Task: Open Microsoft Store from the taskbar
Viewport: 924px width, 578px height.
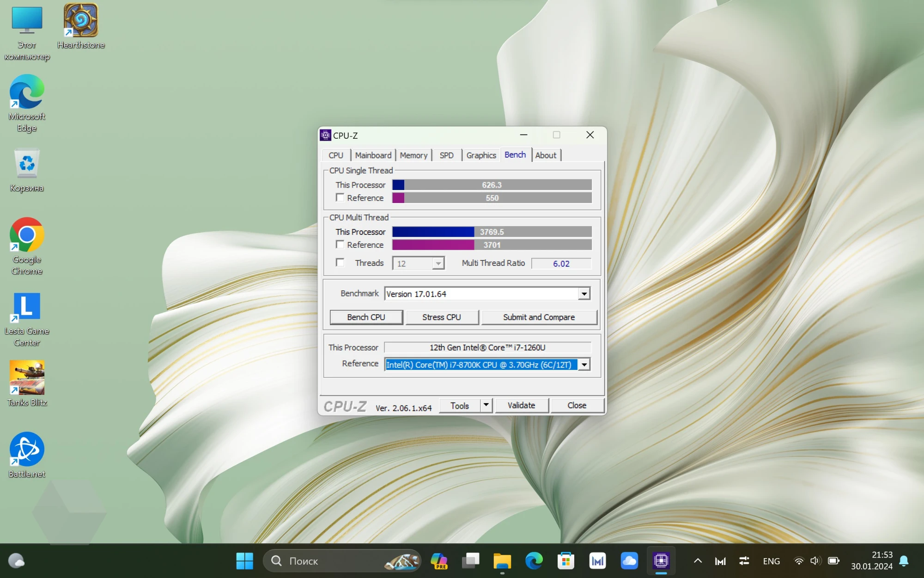Action: tap(565, 561)
